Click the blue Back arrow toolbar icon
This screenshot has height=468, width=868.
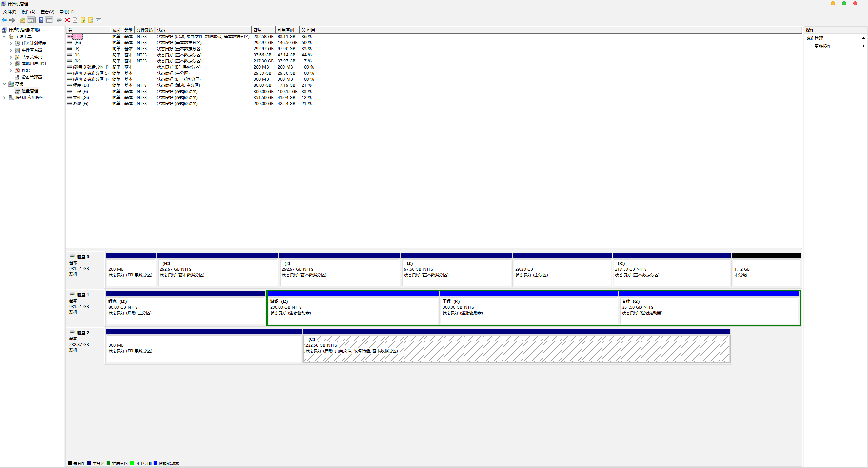pos(4,20)
